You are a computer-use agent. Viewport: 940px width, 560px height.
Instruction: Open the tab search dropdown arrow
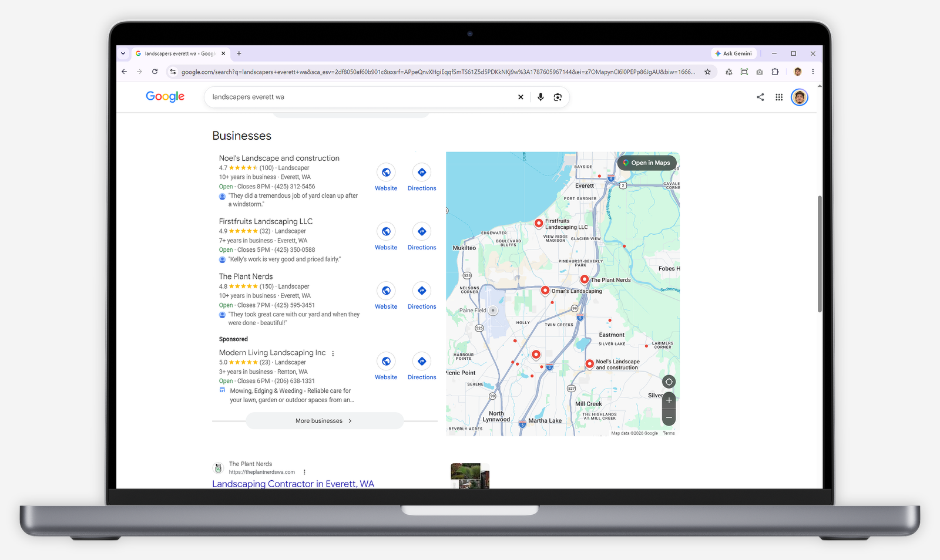pyautogui.click(x=123, y=53)
